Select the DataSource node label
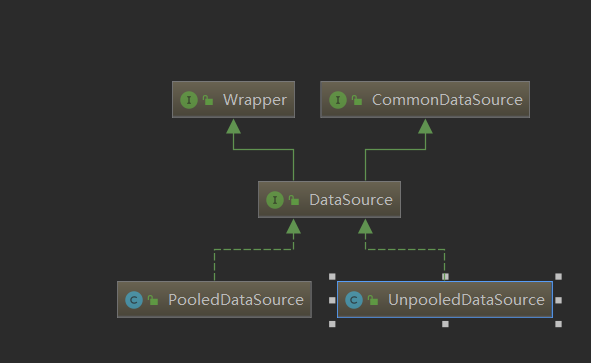The image size is (591, 363). pyautogui.click(x=351, y=200)
